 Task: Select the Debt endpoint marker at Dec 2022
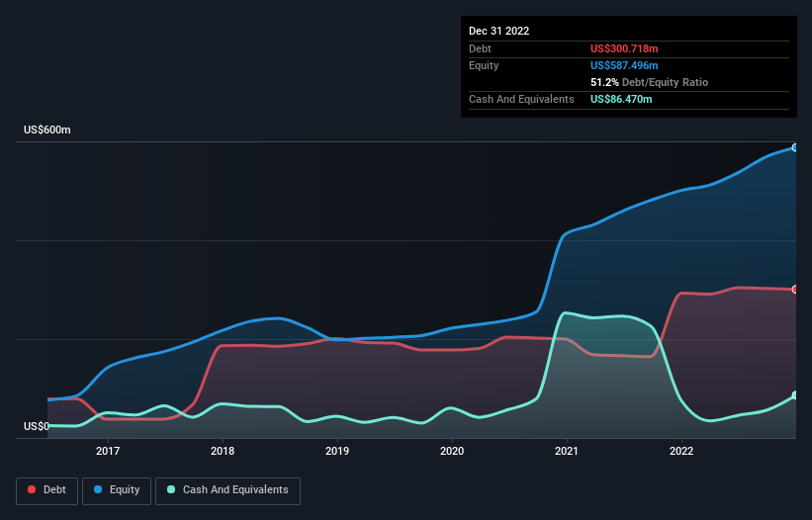tap(795, 290)
